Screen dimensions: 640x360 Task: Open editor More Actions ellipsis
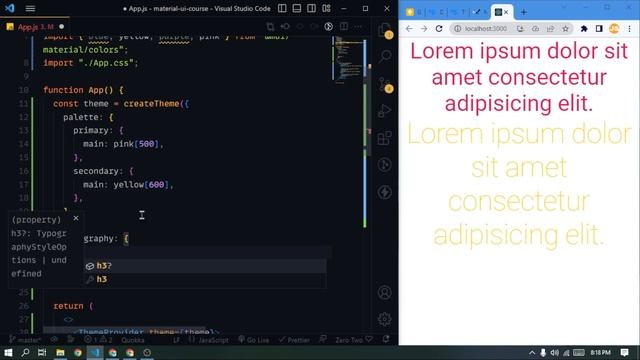tap(358, 27)
